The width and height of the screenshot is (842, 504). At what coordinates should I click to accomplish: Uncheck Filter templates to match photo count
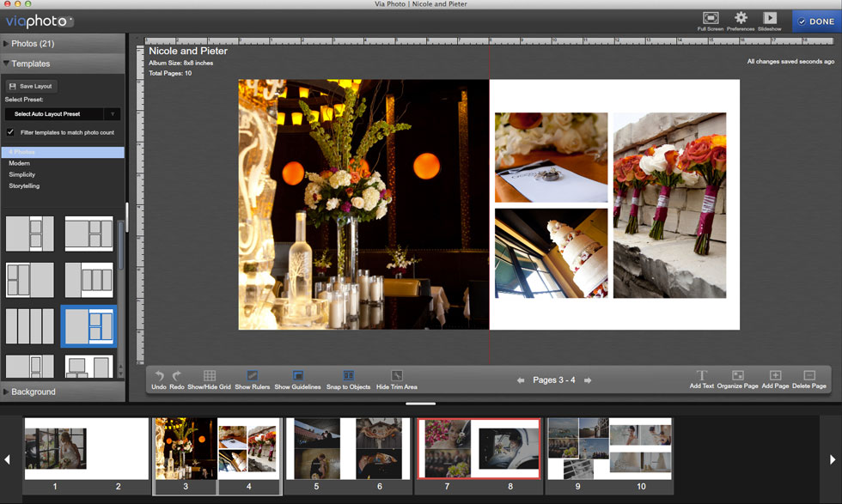coord(11,132)
